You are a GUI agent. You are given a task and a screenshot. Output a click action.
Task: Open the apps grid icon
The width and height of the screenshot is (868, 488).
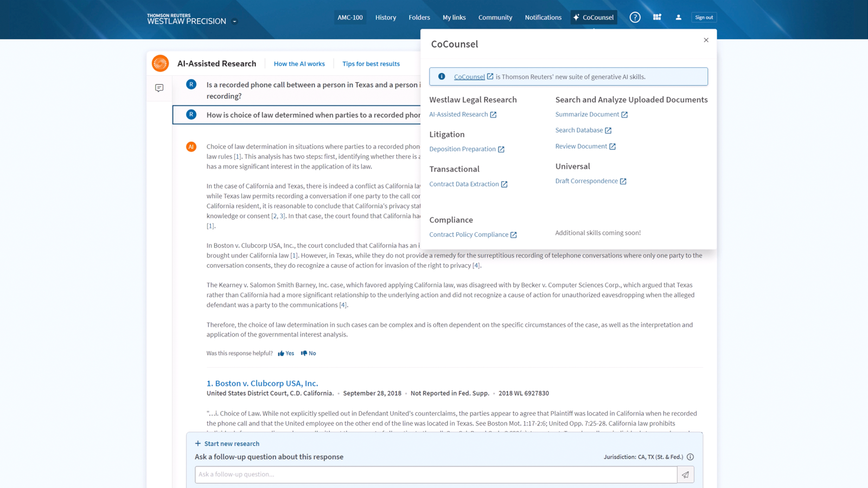657,17
